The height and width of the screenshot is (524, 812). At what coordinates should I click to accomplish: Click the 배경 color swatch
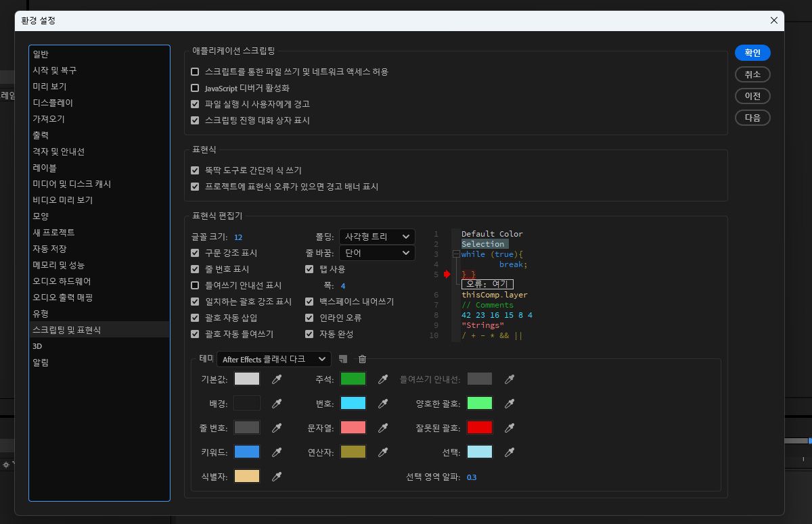[246, 403]
